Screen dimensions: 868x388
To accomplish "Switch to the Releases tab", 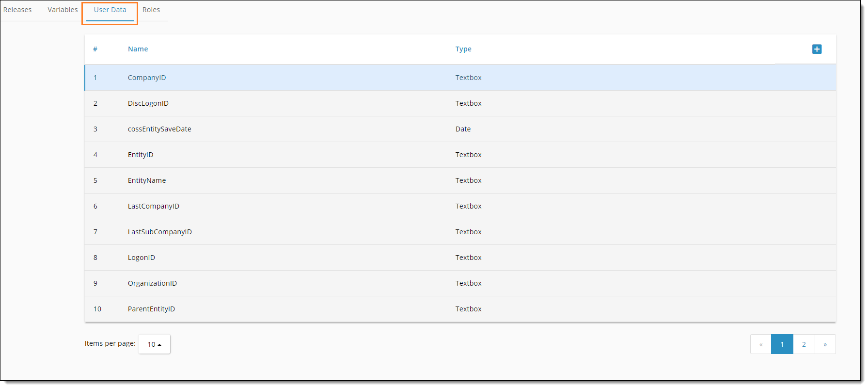I will tap(17, 10).
